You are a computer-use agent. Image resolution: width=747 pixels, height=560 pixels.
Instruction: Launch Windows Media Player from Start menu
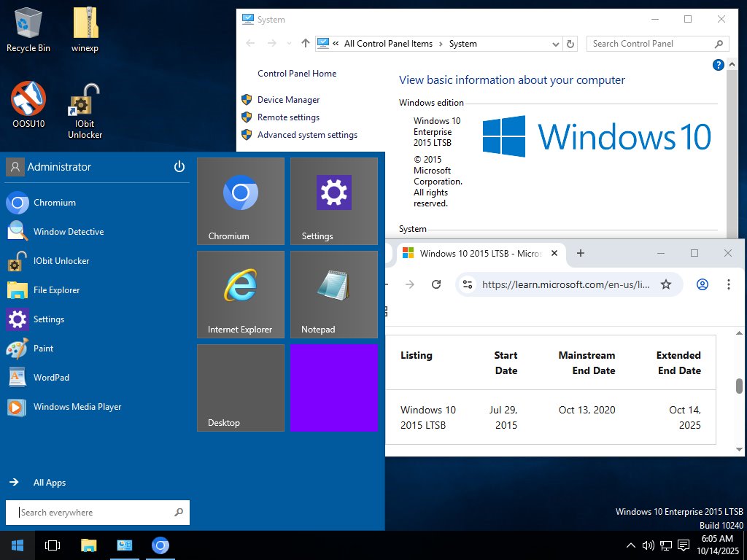click(x=98, y=407)
